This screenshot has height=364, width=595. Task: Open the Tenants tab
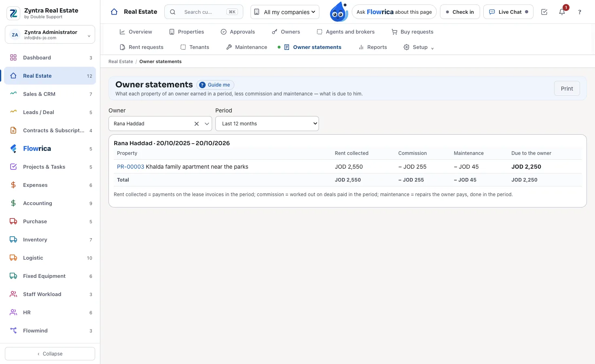point(195,47)
